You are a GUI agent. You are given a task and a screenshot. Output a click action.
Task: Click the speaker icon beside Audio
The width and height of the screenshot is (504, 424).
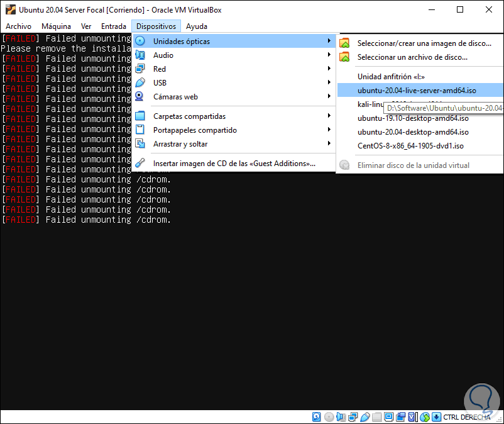click(140, 55)
